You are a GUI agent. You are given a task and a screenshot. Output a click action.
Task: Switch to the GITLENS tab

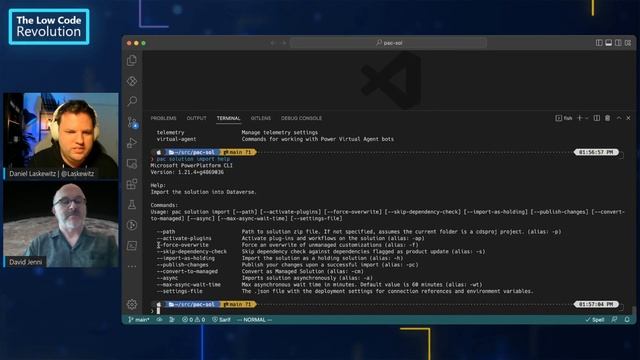tap(260, 118)
